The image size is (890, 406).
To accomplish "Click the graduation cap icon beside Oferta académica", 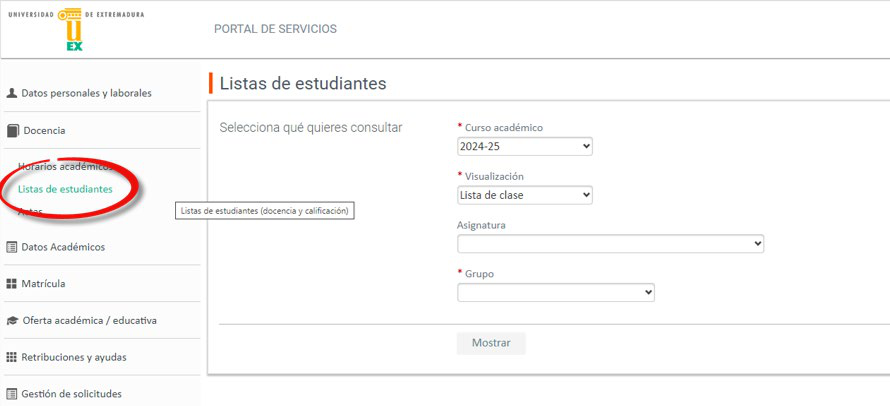I will (12, 321).
